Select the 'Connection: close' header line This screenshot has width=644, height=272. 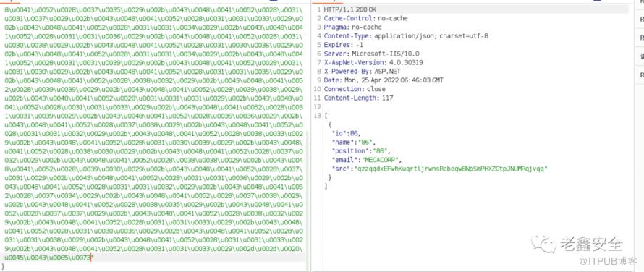(x=355, y=89)
